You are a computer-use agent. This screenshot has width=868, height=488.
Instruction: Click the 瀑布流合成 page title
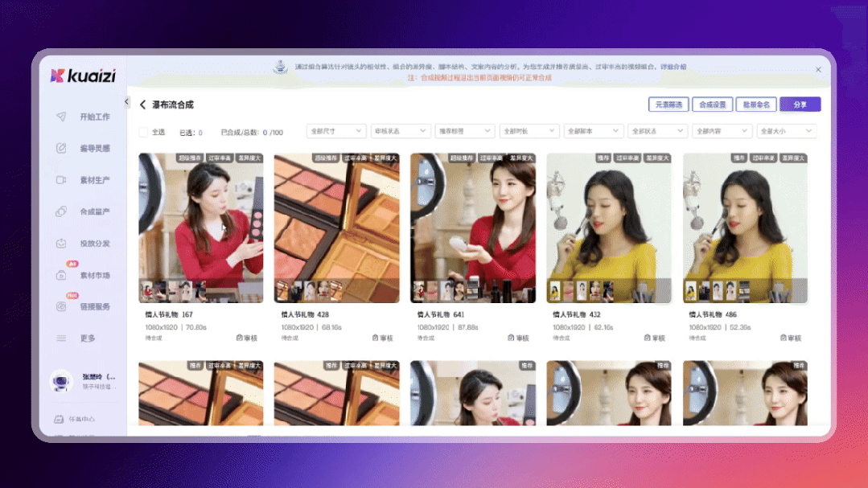[x=173, y=105]
